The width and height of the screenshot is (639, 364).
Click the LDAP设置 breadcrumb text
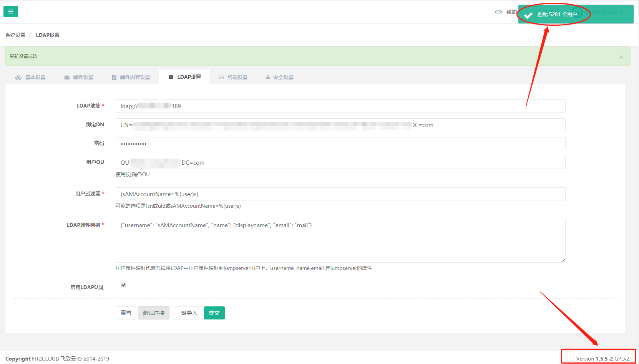pos(48,35)
